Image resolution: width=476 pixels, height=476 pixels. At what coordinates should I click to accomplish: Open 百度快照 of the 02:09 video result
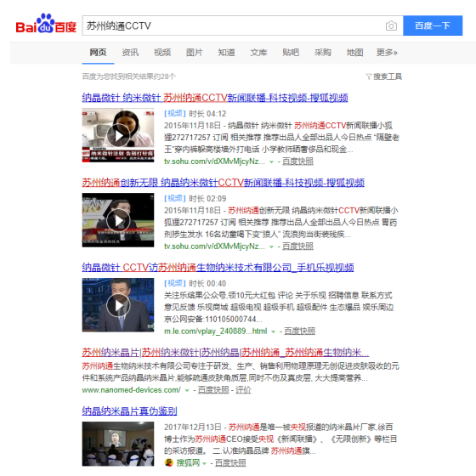click(297, 246)
